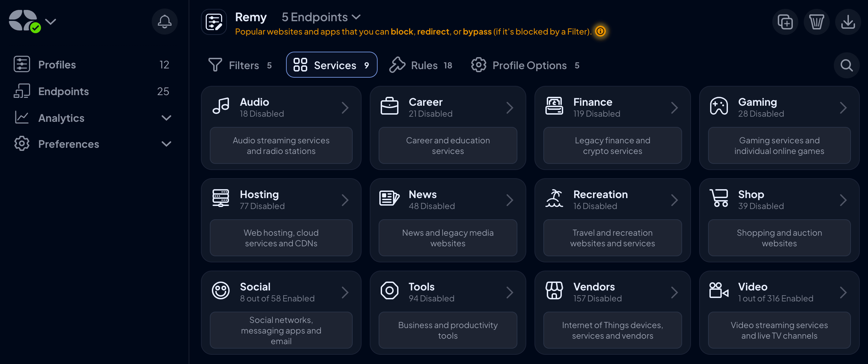This screenshot has height=364, width=868.
Task: Open the notification bell
Action: click(x=164, y=22)
